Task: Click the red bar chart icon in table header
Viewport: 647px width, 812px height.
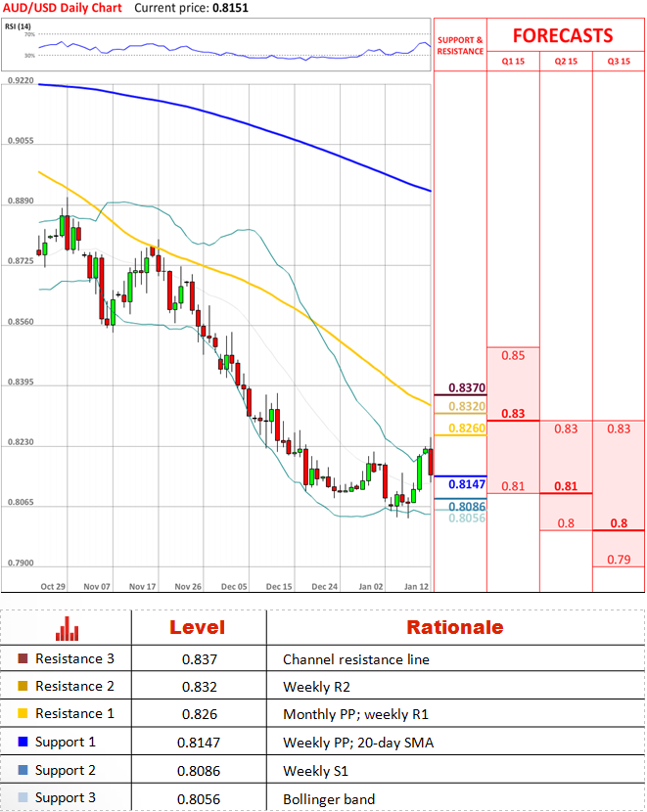Action: coord(67,628)
